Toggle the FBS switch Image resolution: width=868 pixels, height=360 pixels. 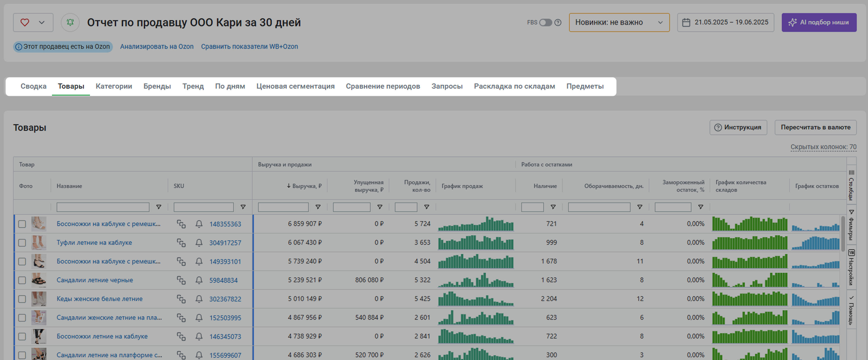coord(545,22)
